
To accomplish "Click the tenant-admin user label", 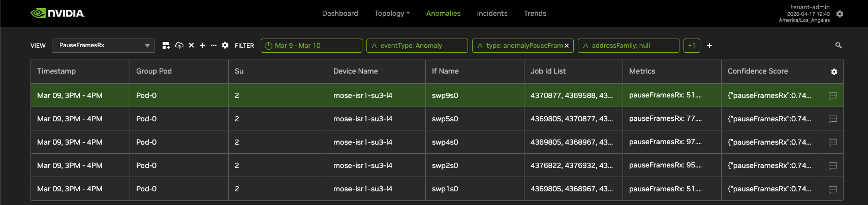I will 810,7.
